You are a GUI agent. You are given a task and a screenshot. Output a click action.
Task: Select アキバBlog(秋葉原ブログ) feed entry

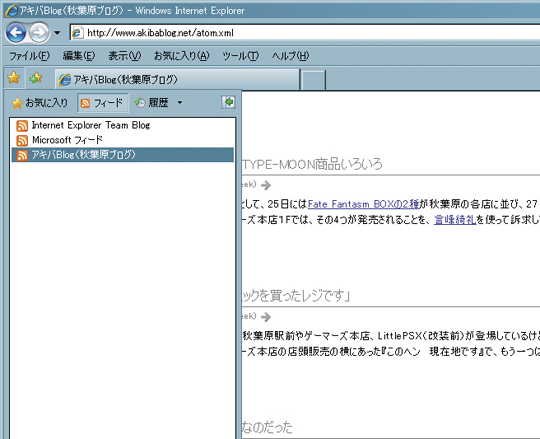(123, 155)
